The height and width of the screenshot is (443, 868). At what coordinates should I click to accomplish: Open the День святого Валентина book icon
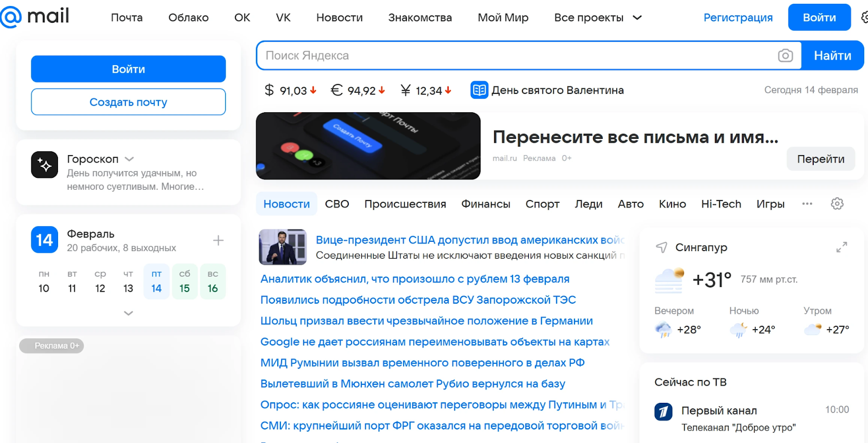point(479,90)
